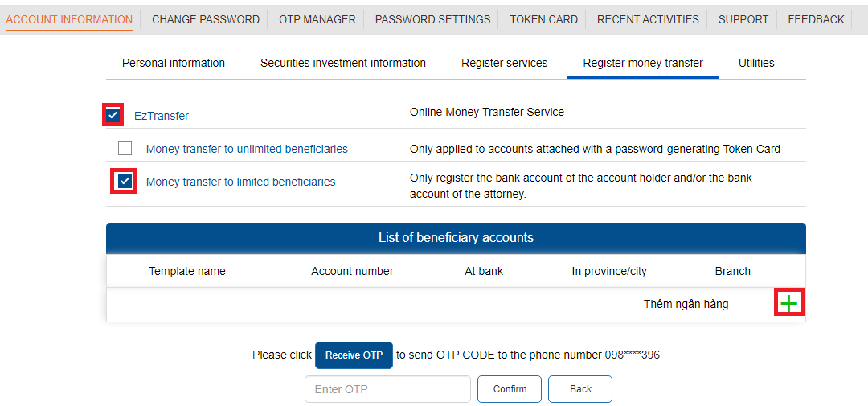Click the Receive OTP button
The height and width of the screenshot is (406, 868).
(354, 355)
